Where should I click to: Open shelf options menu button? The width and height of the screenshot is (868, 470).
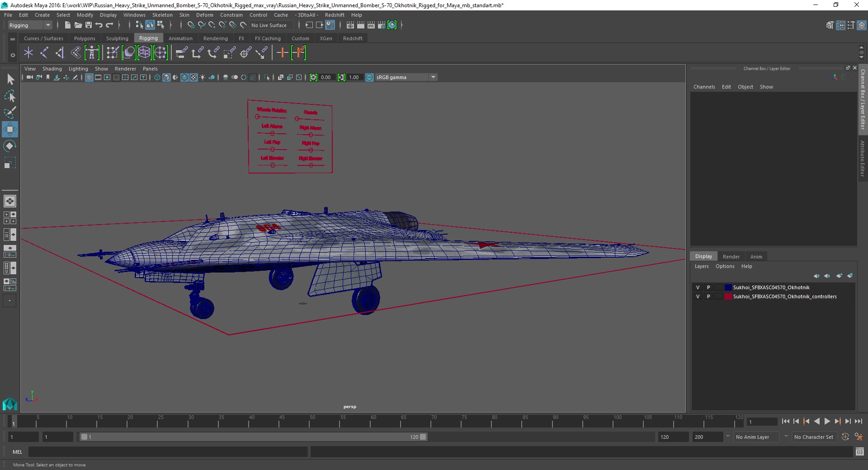point(13,55)
